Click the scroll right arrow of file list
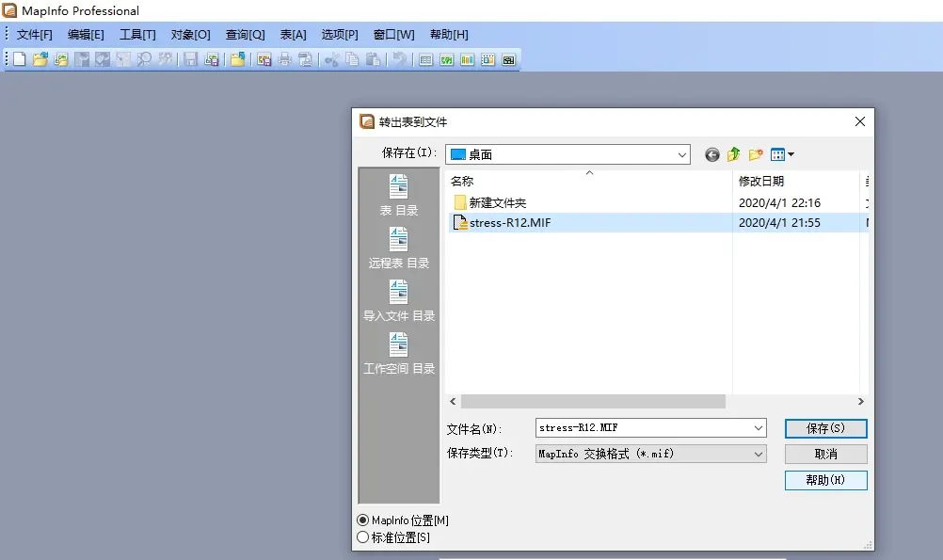Viewport: 943px width, 560px height. (860, 401)
